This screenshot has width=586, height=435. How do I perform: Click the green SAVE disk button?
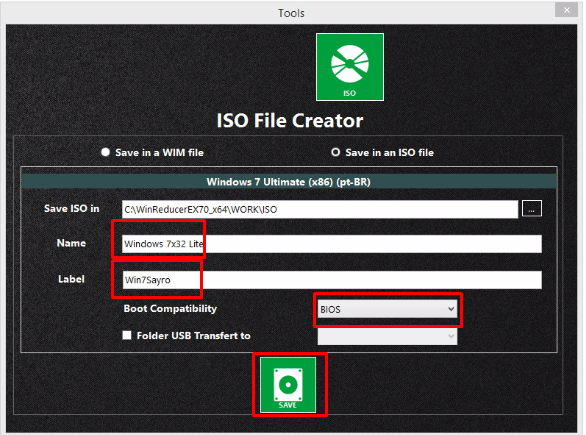click(288, 385)
